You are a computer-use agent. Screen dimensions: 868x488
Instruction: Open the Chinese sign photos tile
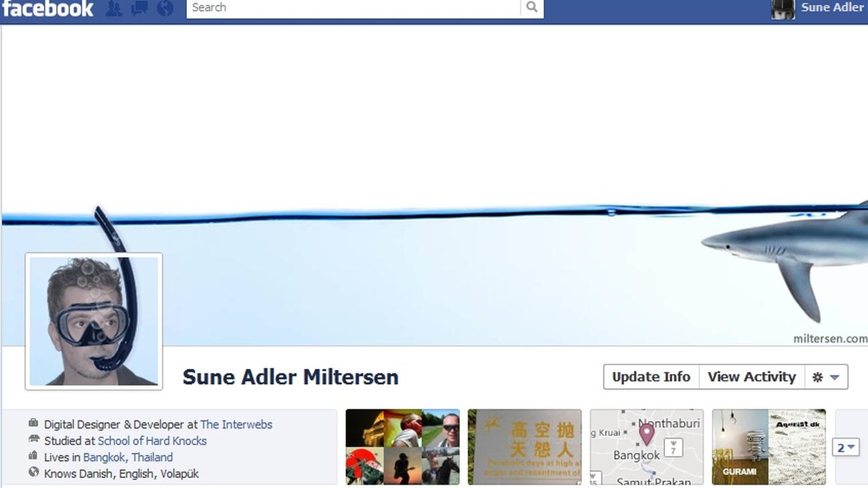(x=525, y=447)
